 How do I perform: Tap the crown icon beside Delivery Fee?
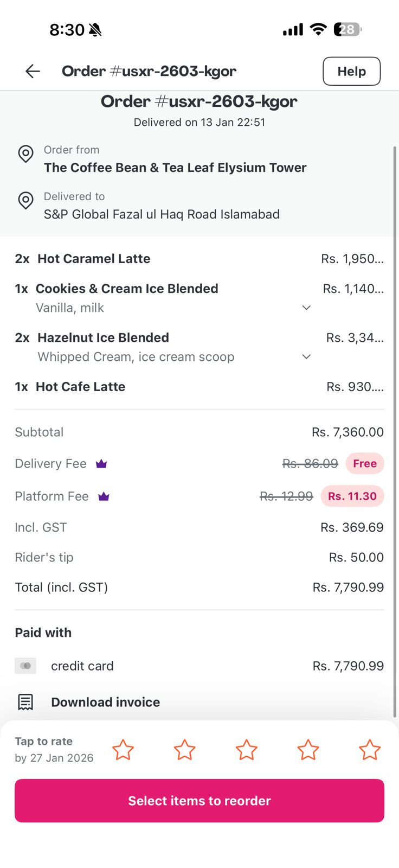click(x=101, y=464)
